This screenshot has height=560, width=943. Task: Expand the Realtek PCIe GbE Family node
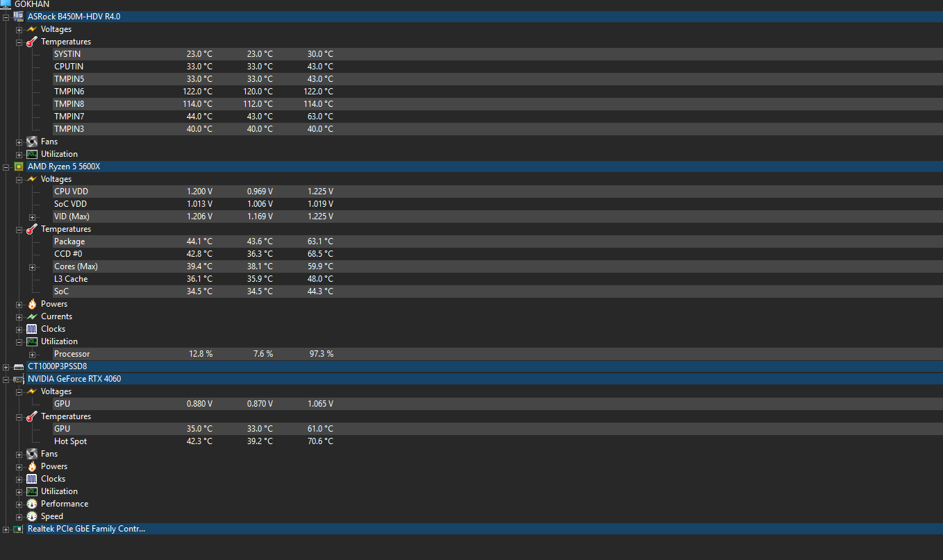(6, 529)
